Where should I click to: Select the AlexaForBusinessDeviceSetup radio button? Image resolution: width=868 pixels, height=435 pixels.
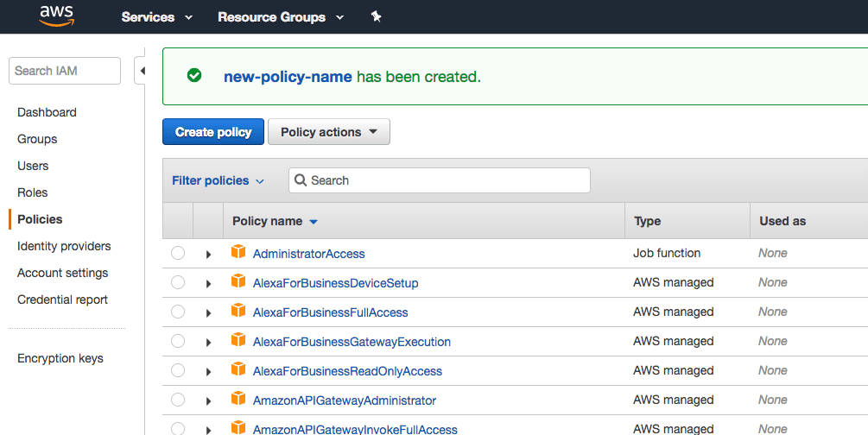178,282
